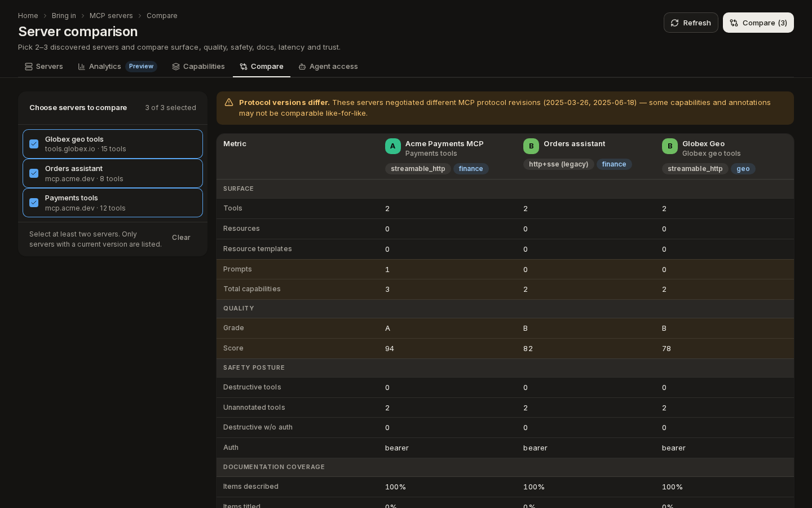Click the http+sse (legacy) tag

click(558, 164)
